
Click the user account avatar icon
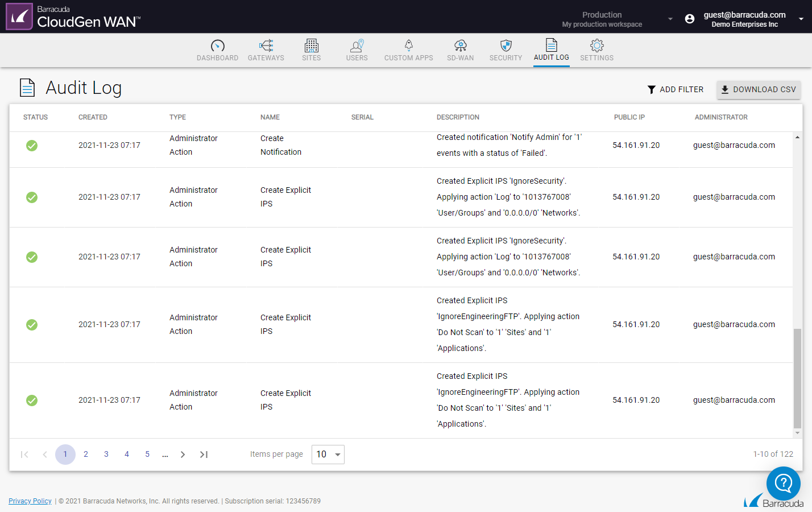[x=690, y=19]
